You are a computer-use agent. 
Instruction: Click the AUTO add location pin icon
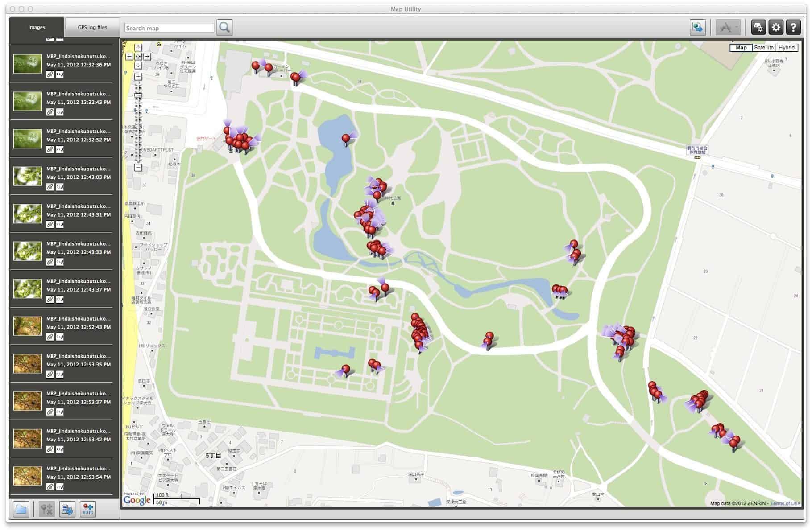tap(88, 509)
